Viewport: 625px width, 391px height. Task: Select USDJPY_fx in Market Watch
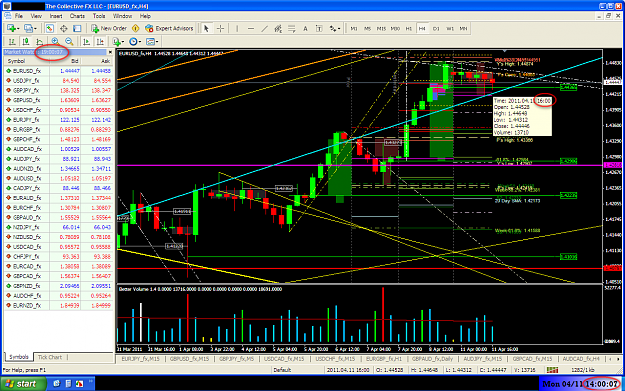point(58,81)
